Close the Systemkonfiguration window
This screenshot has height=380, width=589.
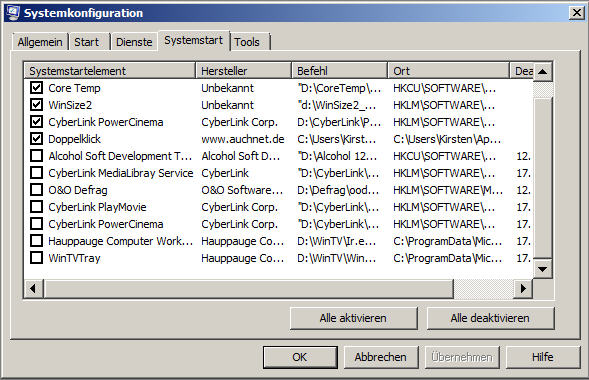coord(577,13)
